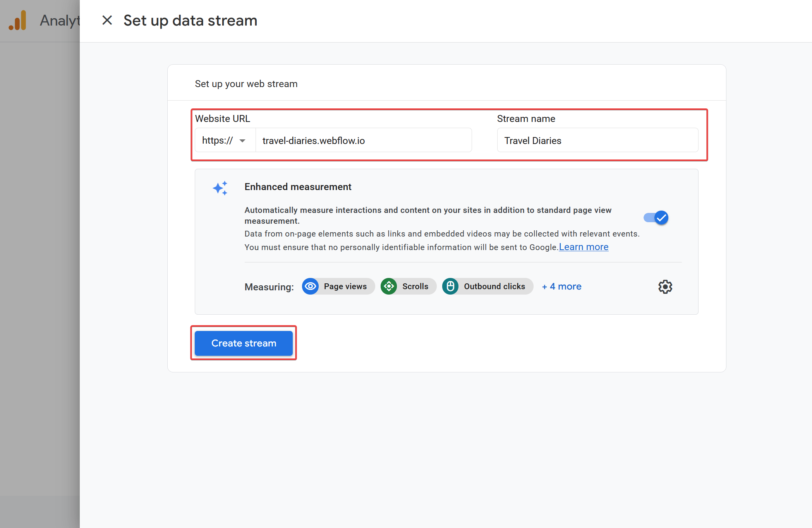This screenshot has width=812, height=528.
Task: Disable the Enhanced measurement toggle
Action: click(656, 218)
